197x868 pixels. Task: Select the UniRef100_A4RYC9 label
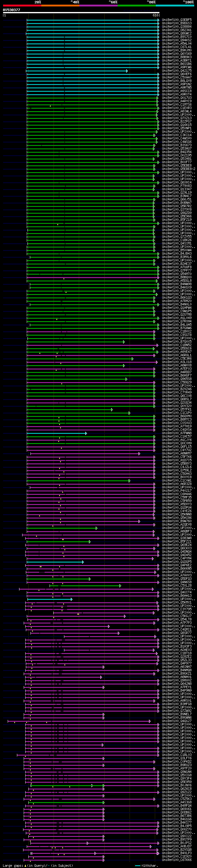pos(177,101)
